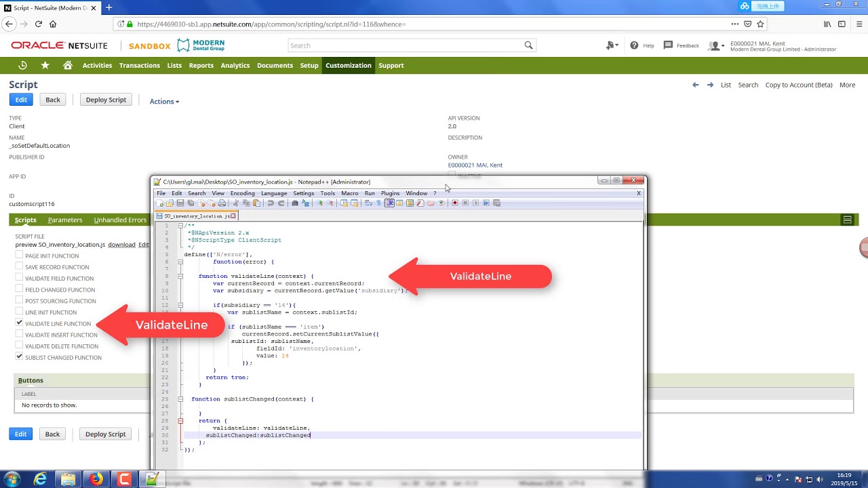Image resolution: width=868 pixels, height=488 pixels.
Task: Uncheck Validate Line Function checkbox
Action: [x=19, y=323]
